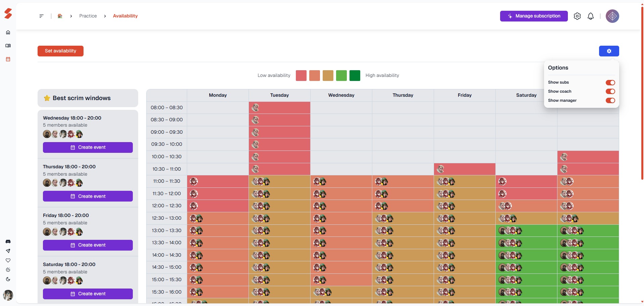Create event for Saturday 18:00 - 20:00
The width and height of the screenshot is (644, 306).
pos(88,294)
